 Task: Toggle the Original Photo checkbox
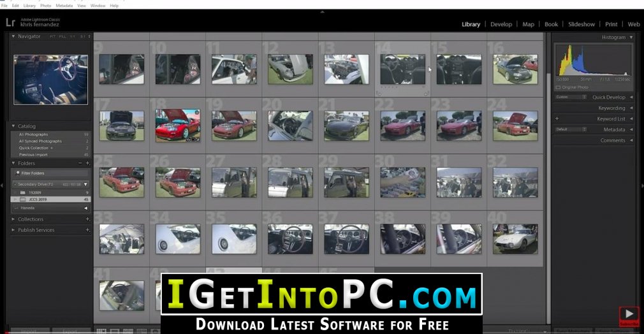click(x=558, y=87)
